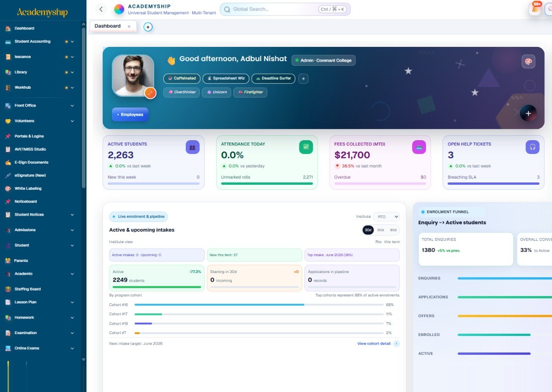Click the sidebar vertical scrollbar

click(83, 108)
